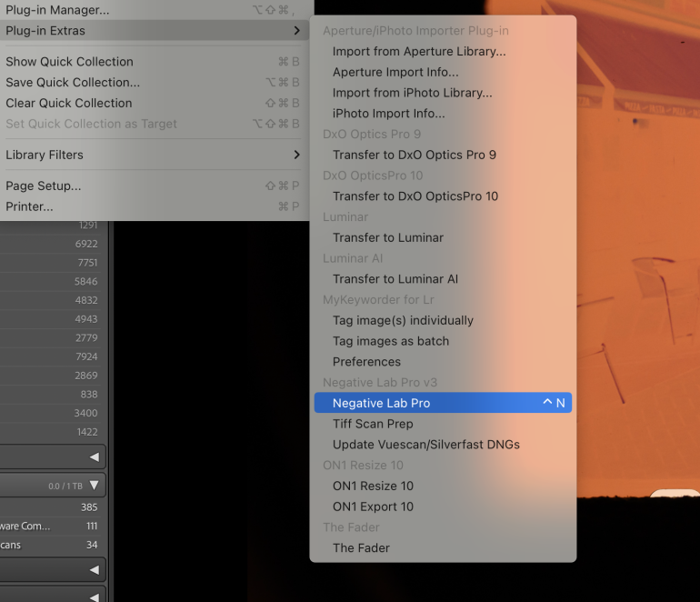Choose Page Setup... menu item
The height and width of the screenshot is (602, 700).
tap(155, 186)
